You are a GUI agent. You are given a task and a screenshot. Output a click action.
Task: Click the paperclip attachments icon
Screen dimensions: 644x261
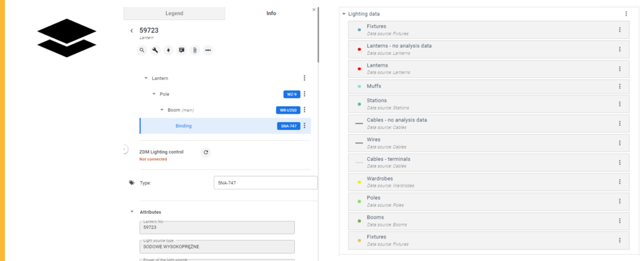point(195,50)
